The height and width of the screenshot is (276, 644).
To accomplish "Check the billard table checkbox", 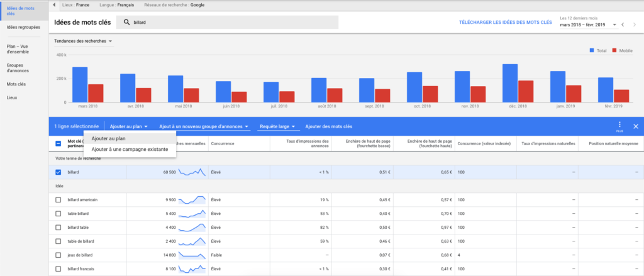I will pyautogui.click(x=58, y=228).
